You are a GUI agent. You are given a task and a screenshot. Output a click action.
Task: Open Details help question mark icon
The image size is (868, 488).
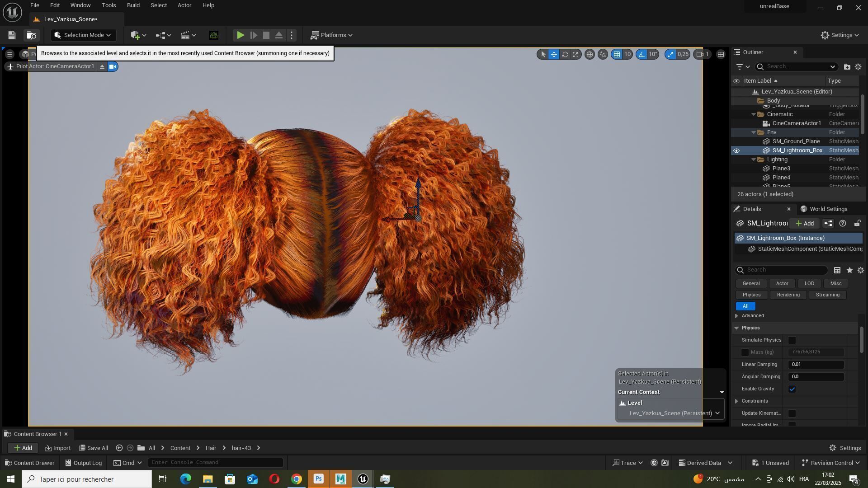coord(843,224)
